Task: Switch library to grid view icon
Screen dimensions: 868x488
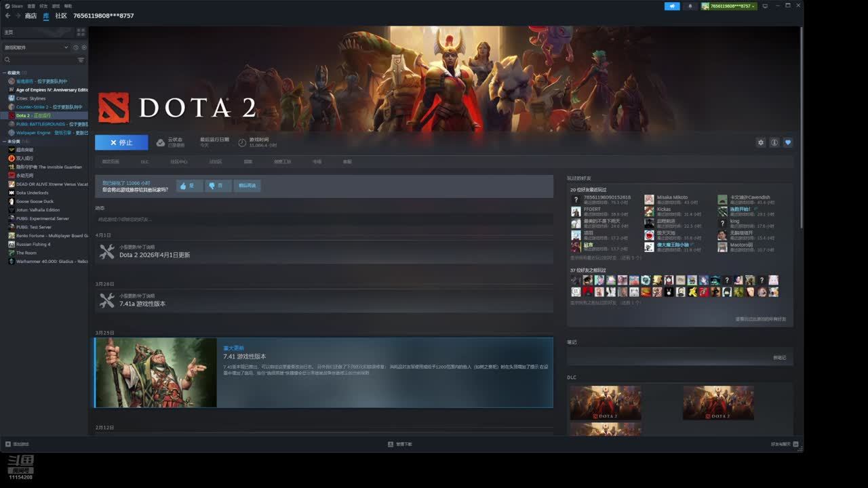Action: pos(81,32)
